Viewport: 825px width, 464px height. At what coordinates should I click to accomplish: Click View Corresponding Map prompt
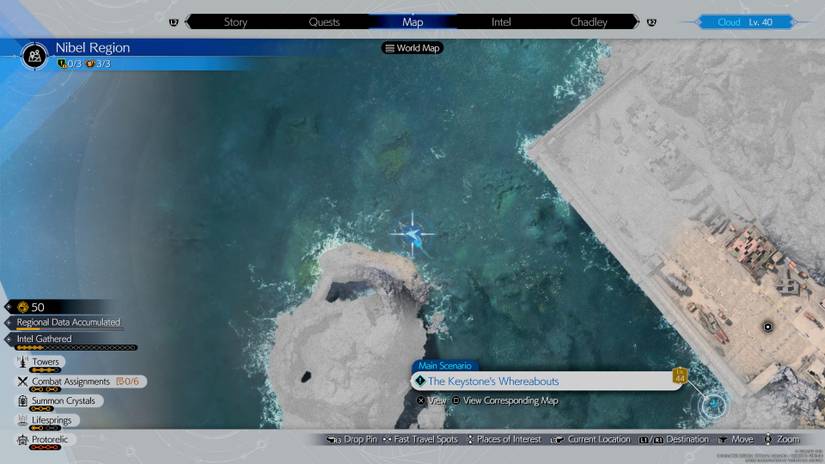click(x=505, y=401)
